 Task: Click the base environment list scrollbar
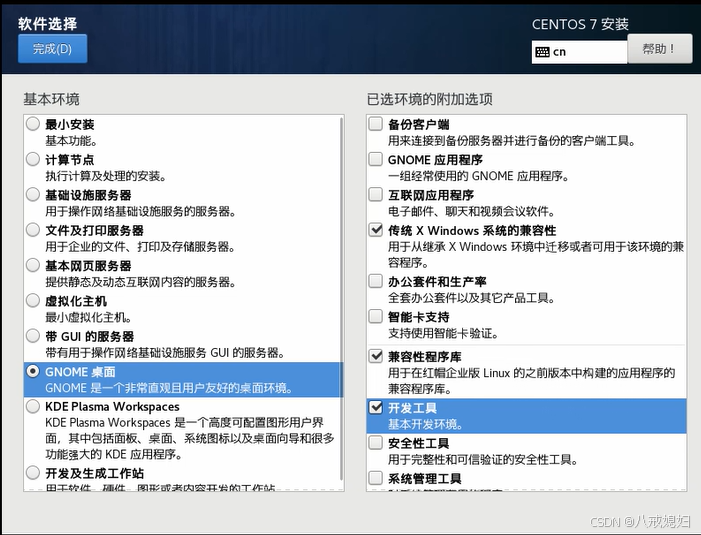tap(342, 298)
